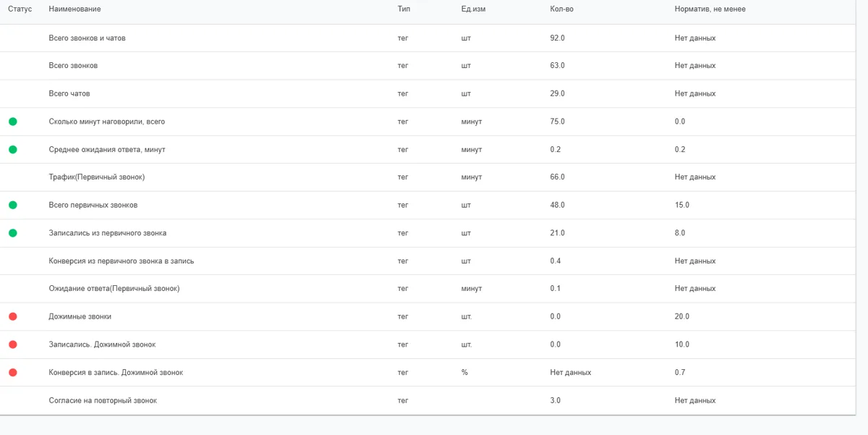Click green dot beside Записались из первичного звонка
The width and height of the screenshot is (868, 435).
pos(13,233)
